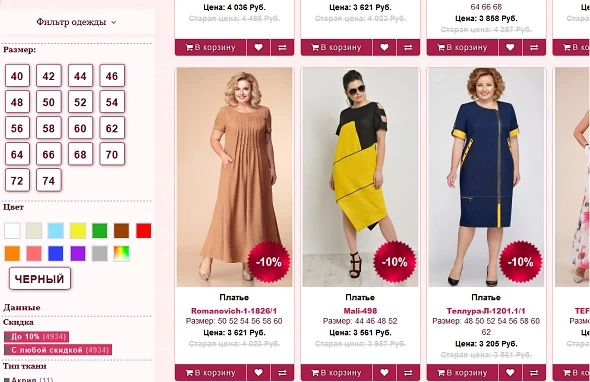Pick the yellow color swatch

pos(78,231)
